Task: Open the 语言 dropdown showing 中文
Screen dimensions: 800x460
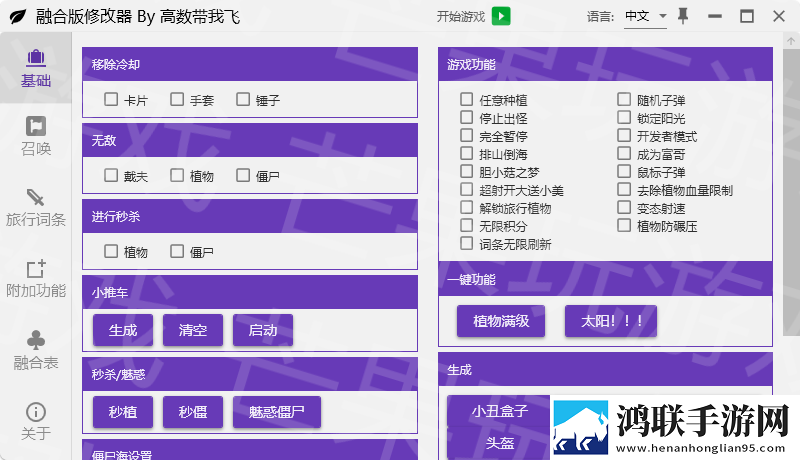Action: (x=645, y=16)
